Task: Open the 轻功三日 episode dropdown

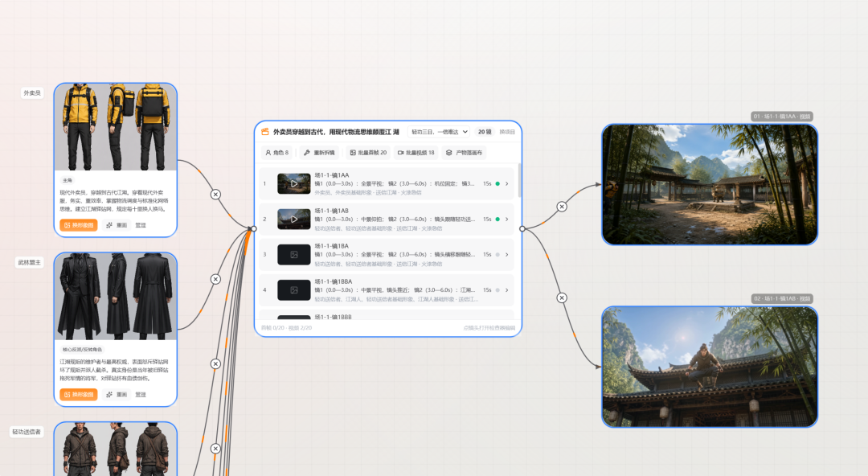Action: [439, 132]
